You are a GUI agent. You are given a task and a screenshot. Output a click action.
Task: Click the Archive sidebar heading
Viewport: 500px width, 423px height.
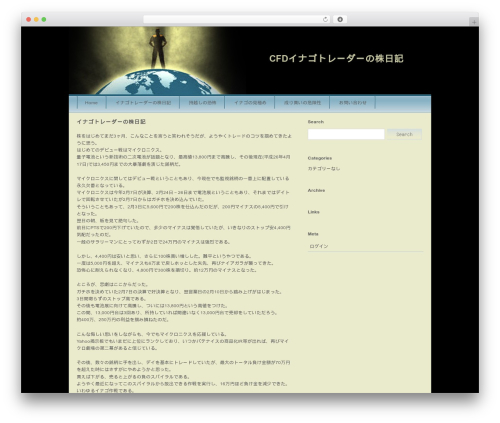click(316, 190)
